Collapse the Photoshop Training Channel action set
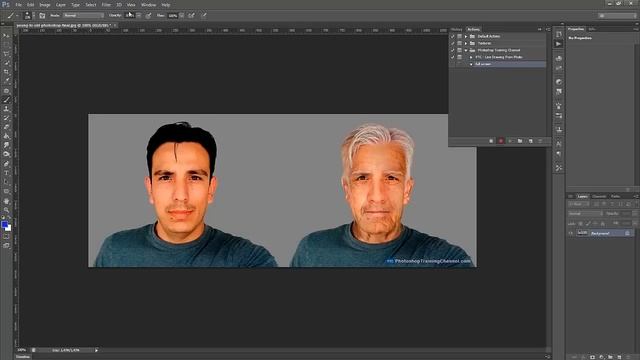The image size is (640, 360). point(466,50)
